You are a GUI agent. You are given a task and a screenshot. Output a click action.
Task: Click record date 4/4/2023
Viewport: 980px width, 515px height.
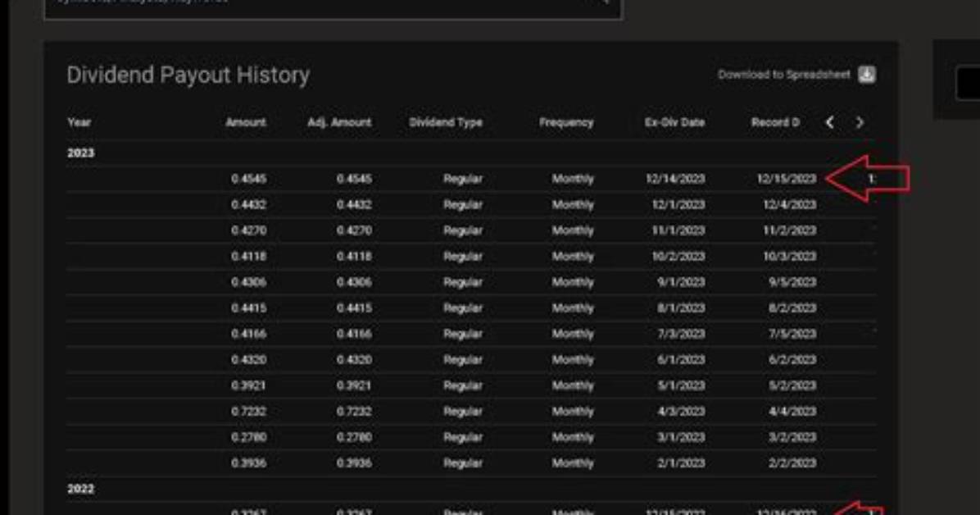coord(792,411)
